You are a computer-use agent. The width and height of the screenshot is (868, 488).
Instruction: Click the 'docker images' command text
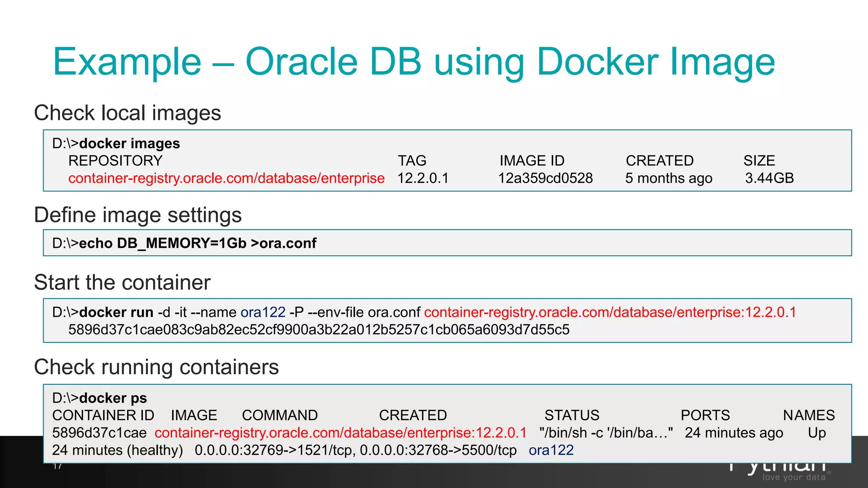(130, 144)
